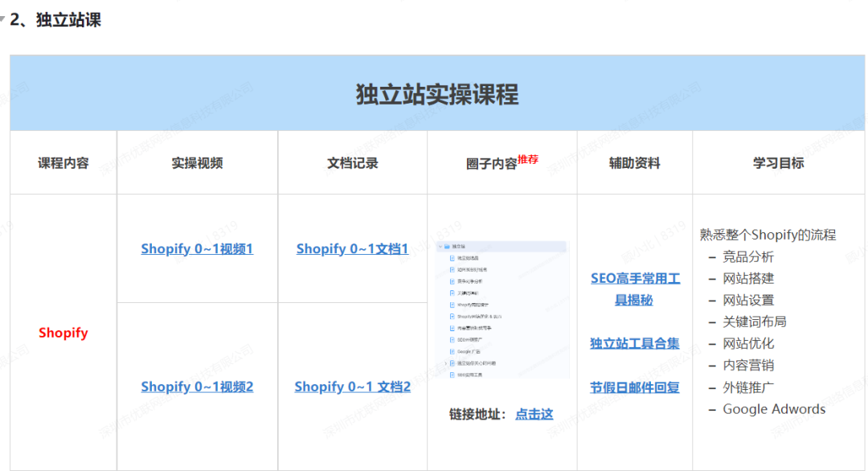Viewport: 868px width, 471px height.
Task: Click the red Shopify cell text
Action: tap(63, 333)
